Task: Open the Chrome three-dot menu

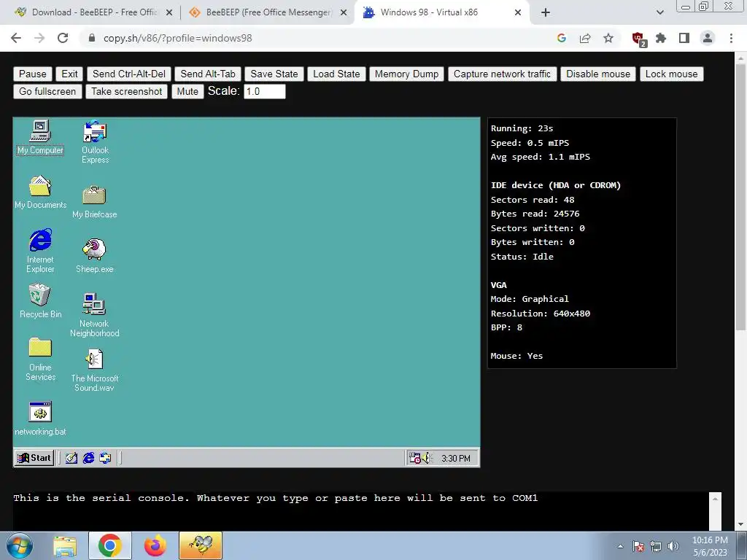Action: pos(731,38)
